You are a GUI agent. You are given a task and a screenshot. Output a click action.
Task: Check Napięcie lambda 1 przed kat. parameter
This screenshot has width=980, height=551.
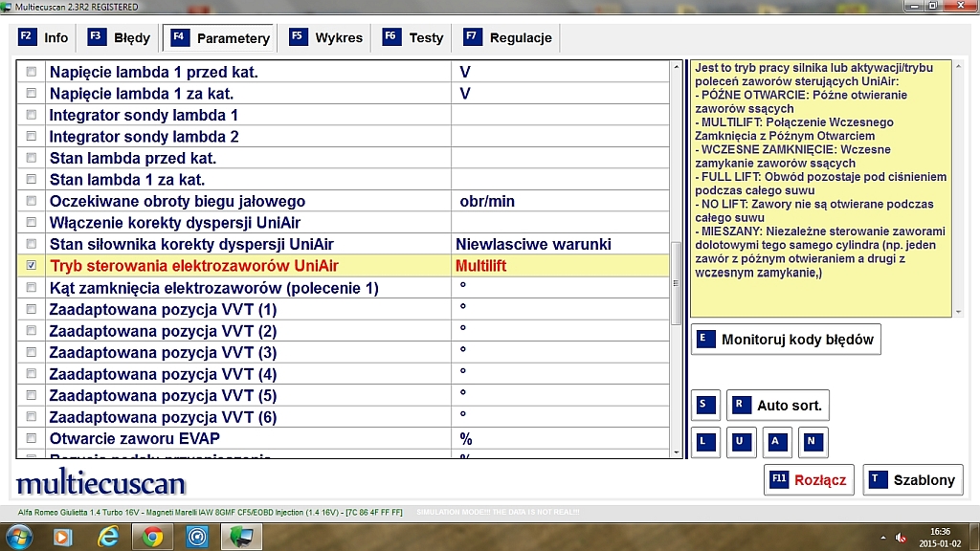(32, 72)
